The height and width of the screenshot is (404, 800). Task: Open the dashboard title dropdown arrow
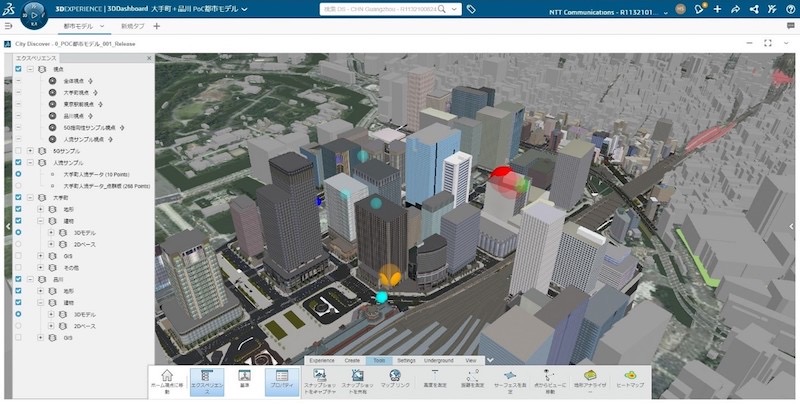244,9
